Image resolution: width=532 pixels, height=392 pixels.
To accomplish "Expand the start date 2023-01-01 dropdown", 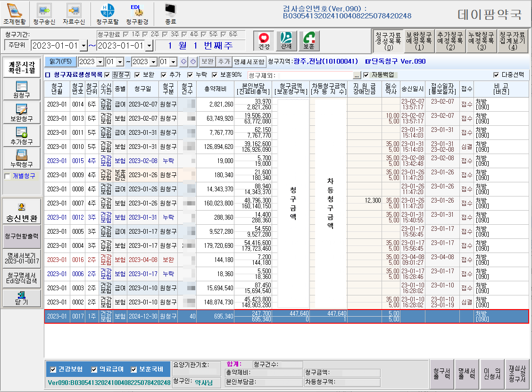I will (x=83, y=46).
